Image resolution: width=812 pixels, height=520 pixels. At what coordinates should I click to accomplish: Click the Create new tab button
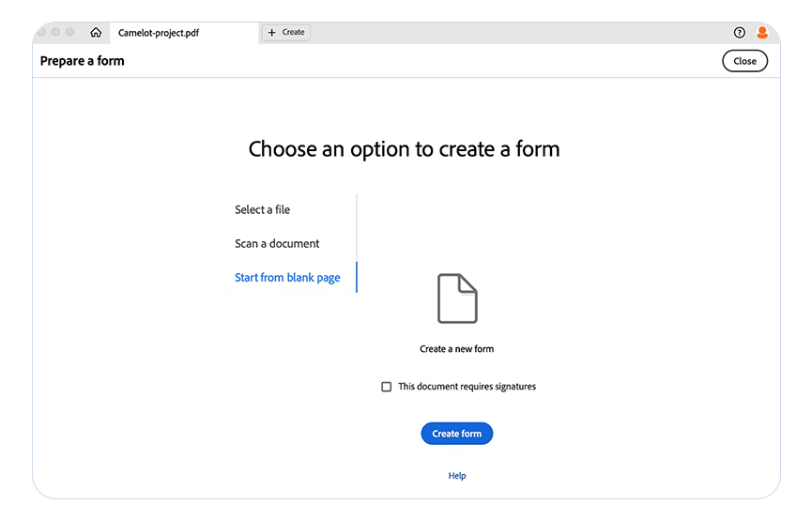286,32
